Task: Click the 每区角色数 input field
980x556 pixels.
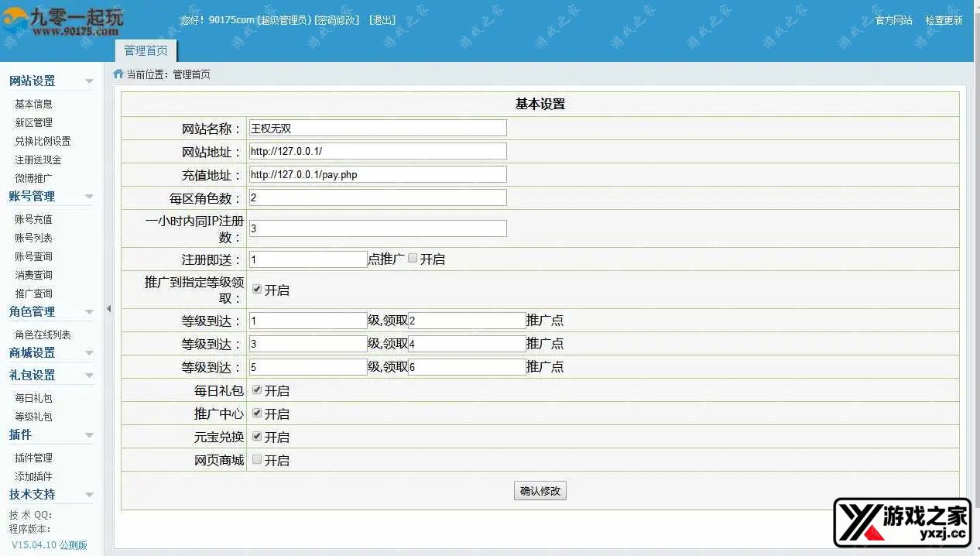Action: coord(378,197)
